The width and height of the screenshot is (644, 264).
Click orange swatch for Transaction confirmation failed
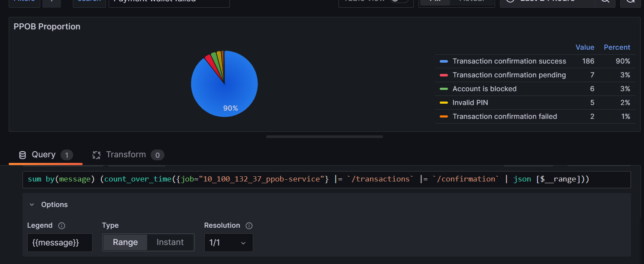pyautogui.click(x=444, y=117)
